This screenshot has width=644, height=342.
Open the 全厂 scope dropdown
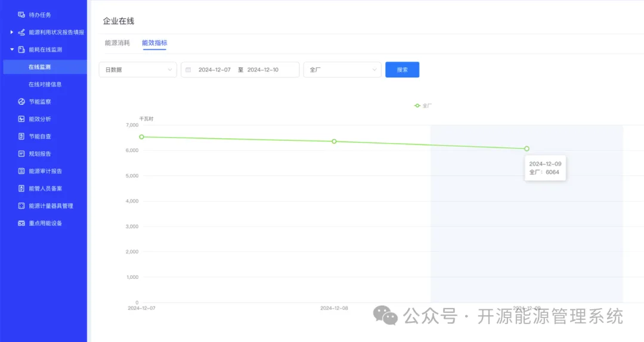[342, 70]
